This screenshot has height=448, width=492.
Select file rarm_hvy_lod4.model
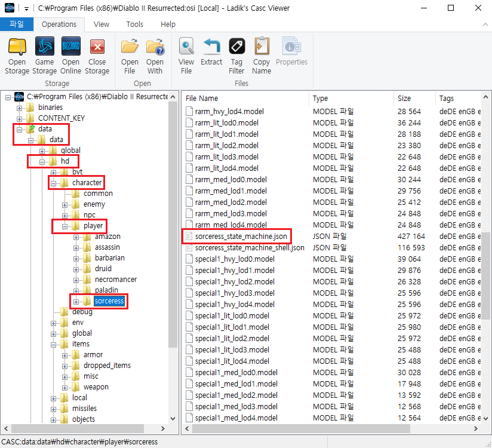[x=229, y=111]
